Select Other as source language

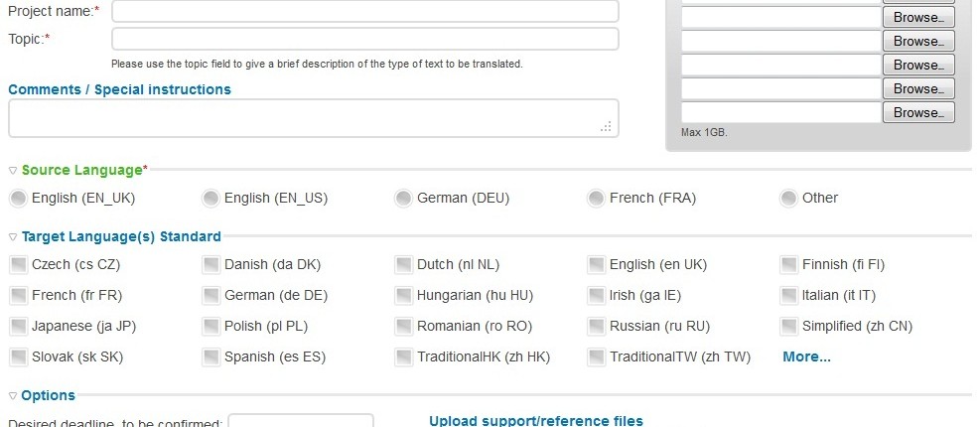point(788,199)
